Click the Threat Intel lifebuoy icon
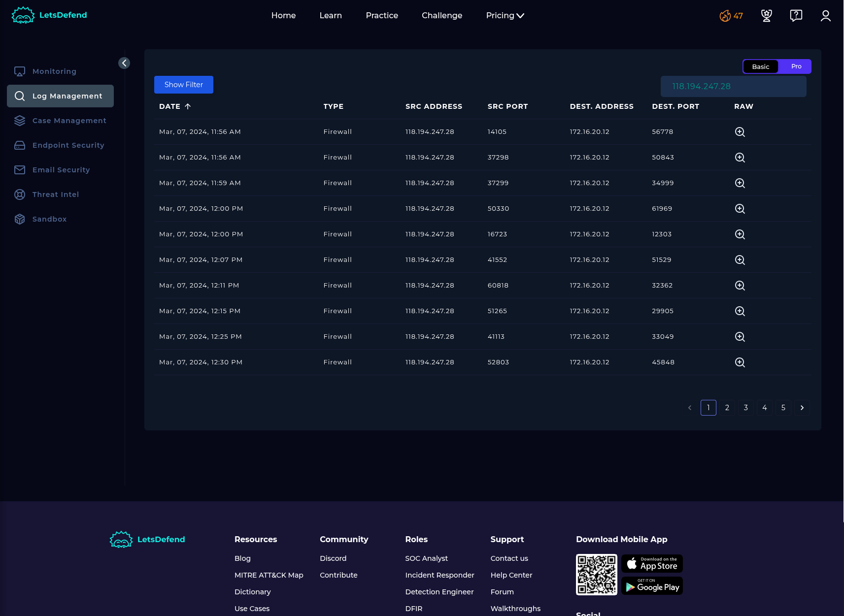This screenshot has width=844, height=616. click(20, 195)
